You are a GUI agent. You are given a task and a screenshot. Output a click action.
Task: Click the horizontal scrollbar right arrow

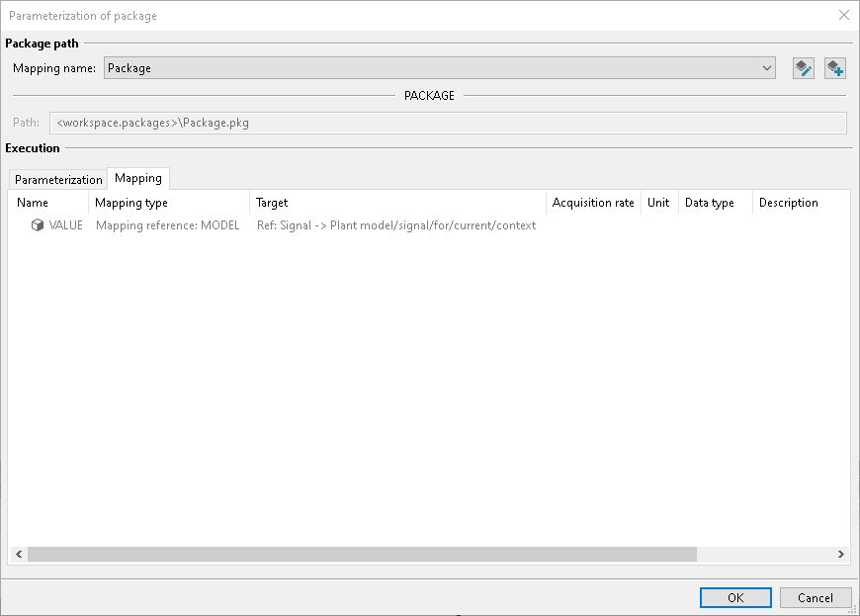[841, 554]
